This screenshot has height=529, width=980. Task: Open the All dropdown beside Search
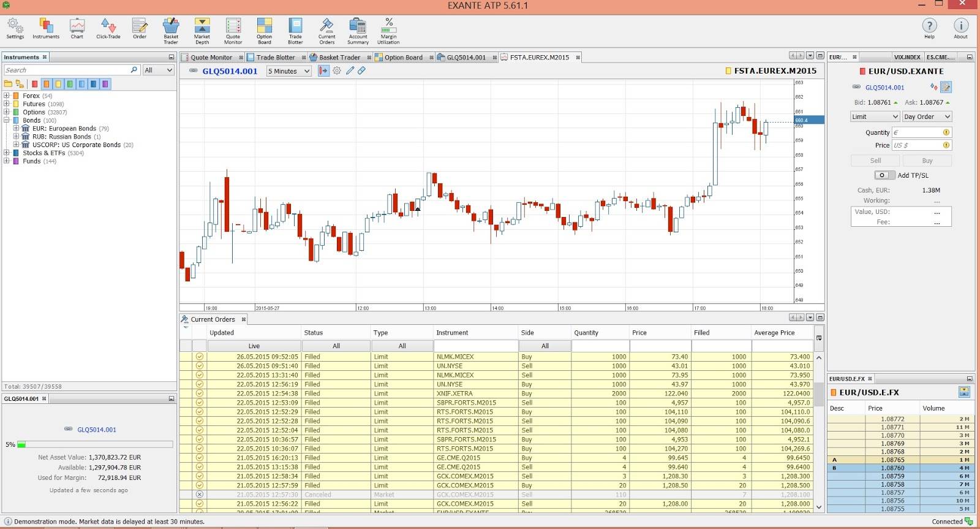tap(159, 70)
